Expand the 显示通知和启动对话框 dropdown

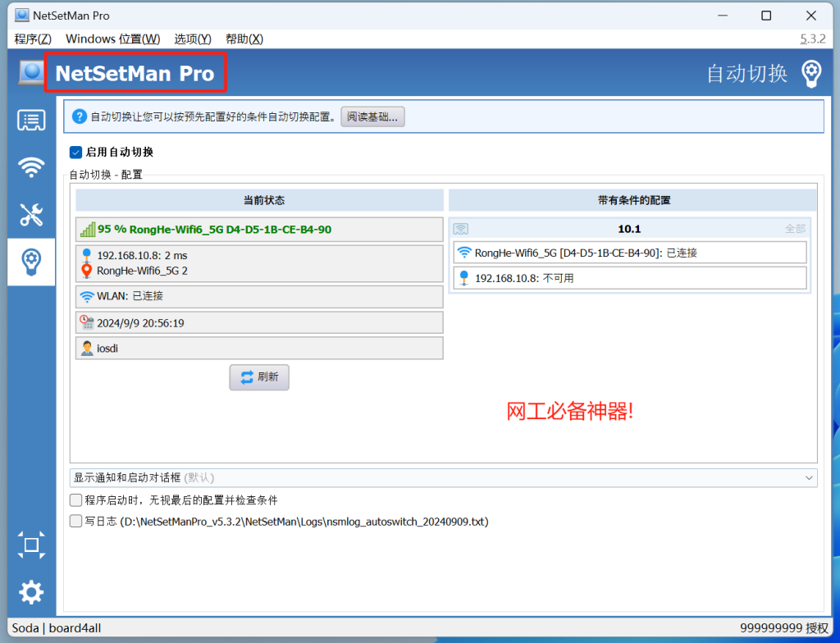443,478
